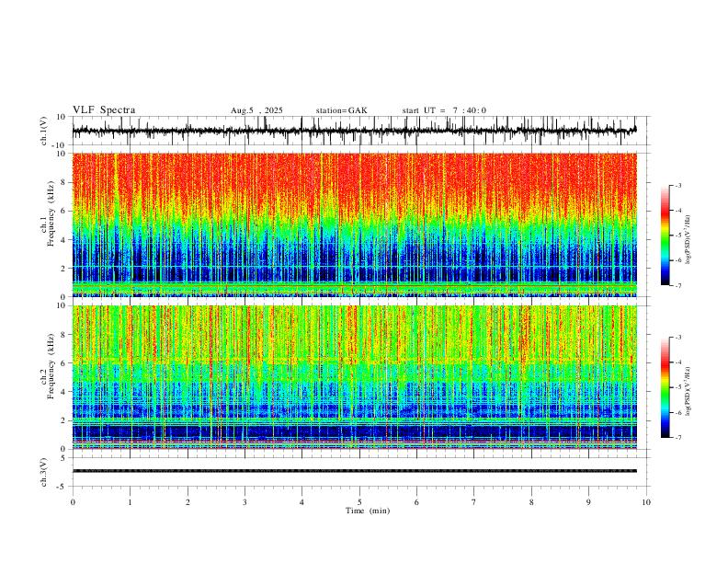Click the time axis tick label '8'
728x563 pixels.
531,502
